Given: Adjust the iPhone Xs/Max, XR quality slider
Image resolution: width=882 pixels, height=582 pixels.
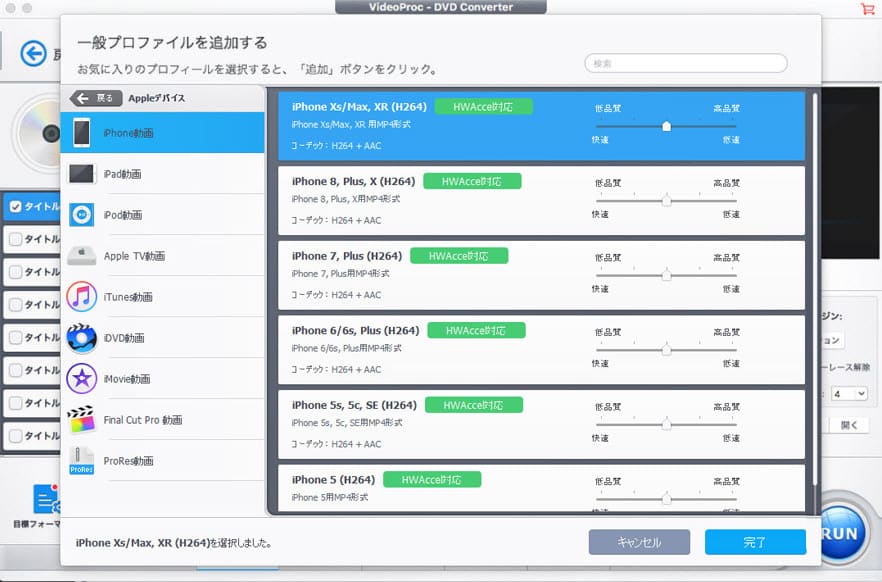Looking at the screenshot, I should coord(666,126).
